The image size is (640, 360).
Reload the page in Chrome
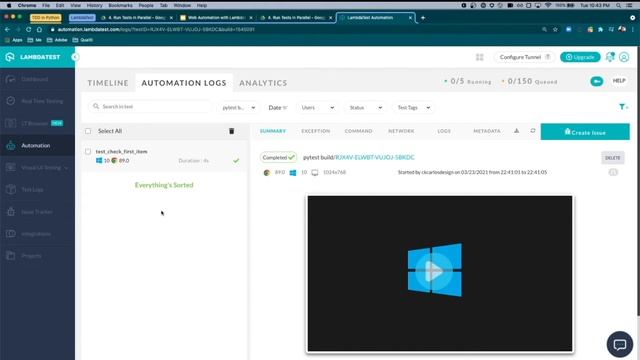pyautogui.click(x=29, y=29)
